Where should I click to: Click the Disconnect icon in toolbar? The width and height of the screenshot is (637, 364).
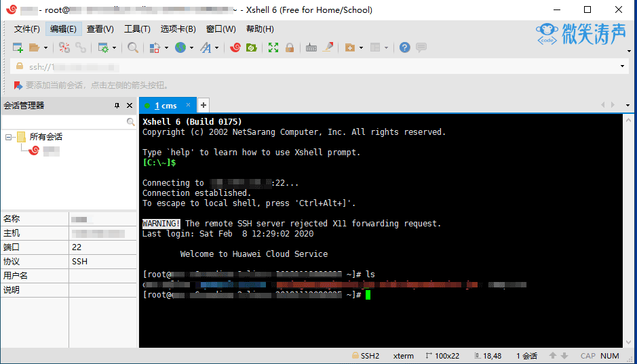[x=64, y=47]
